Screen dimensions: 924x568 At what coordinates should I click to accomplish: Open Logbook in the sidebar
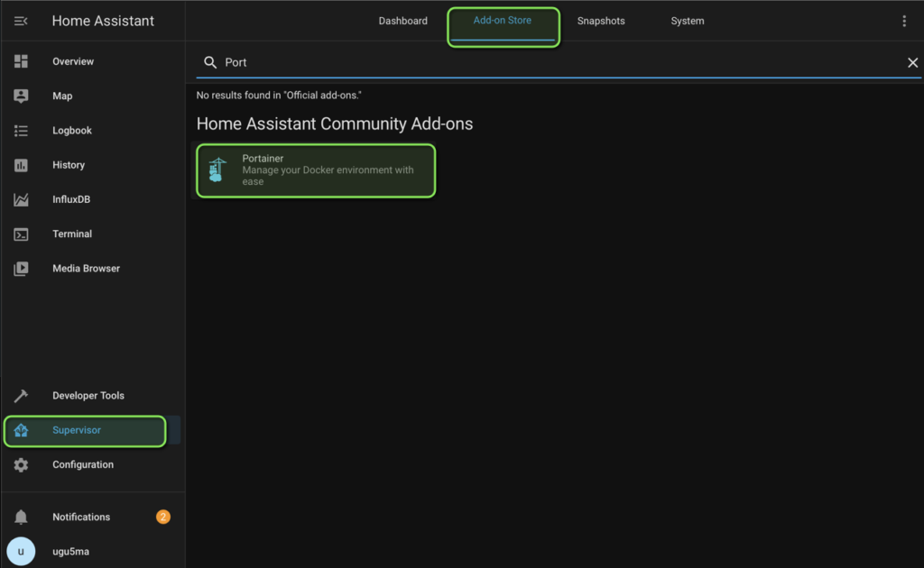coord(91,131)
